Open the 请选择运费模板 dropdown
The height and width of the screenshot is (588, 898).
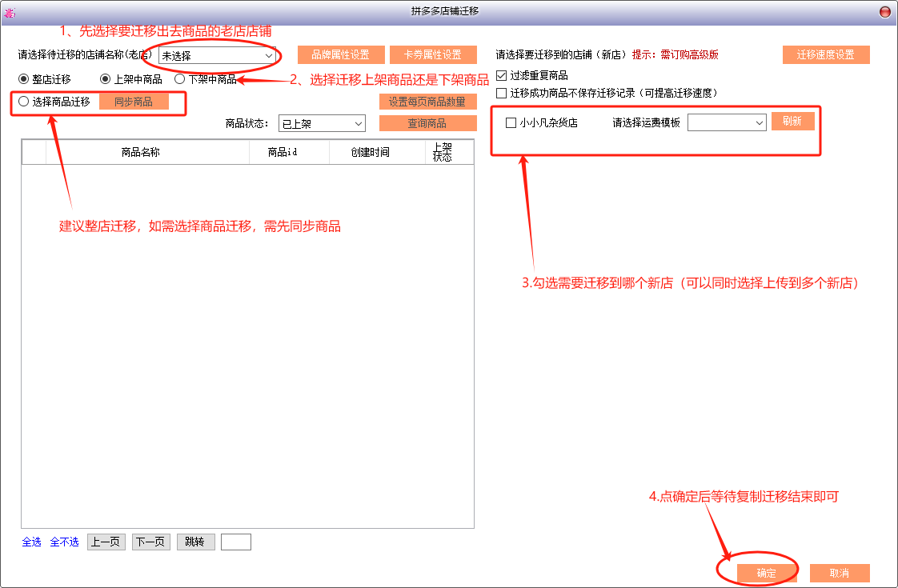tap(727, 122)
